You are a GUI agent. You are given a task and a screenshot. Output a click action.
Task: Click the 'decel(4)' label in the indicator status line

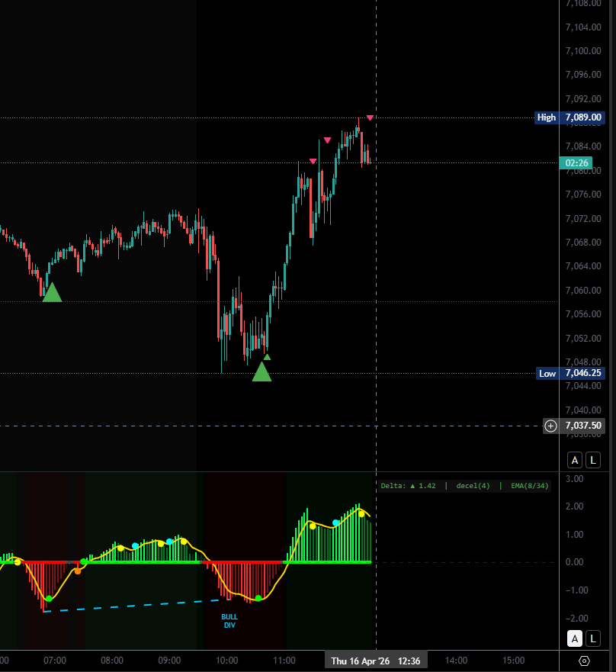[x=473, y=485]
